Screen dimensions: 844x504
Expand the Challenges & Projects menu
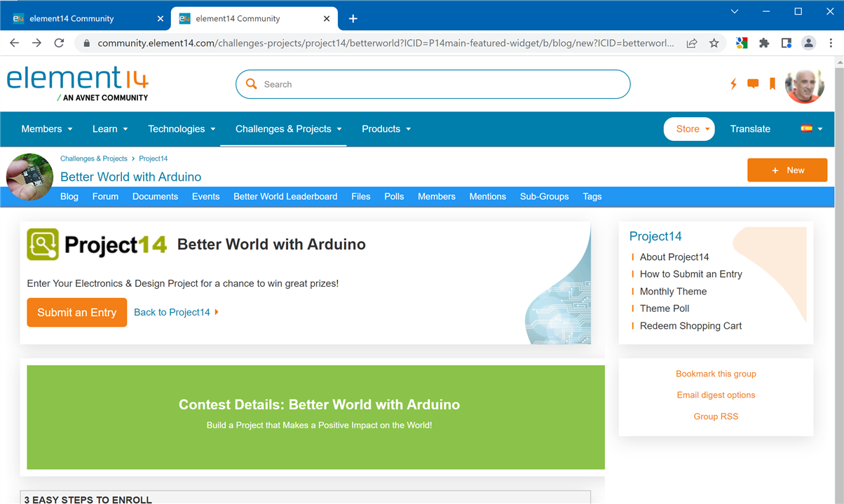point(289,129)
